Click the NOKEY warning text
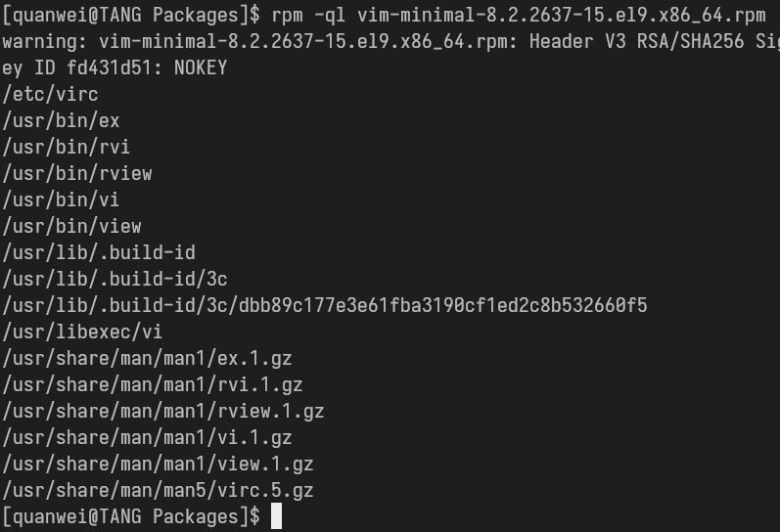Screen dimensions: 780x532 point(201,67)
